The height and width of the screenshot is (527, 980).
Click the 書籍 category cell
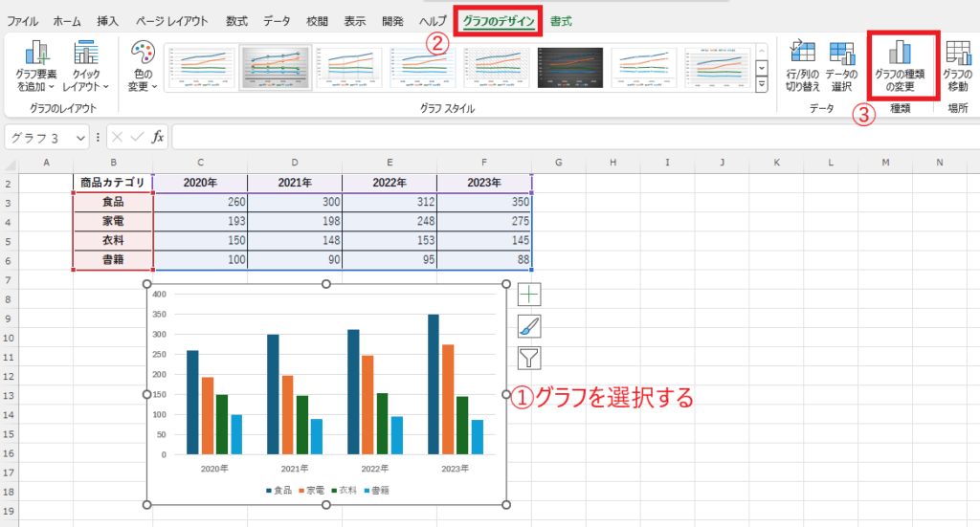(113, 260)
